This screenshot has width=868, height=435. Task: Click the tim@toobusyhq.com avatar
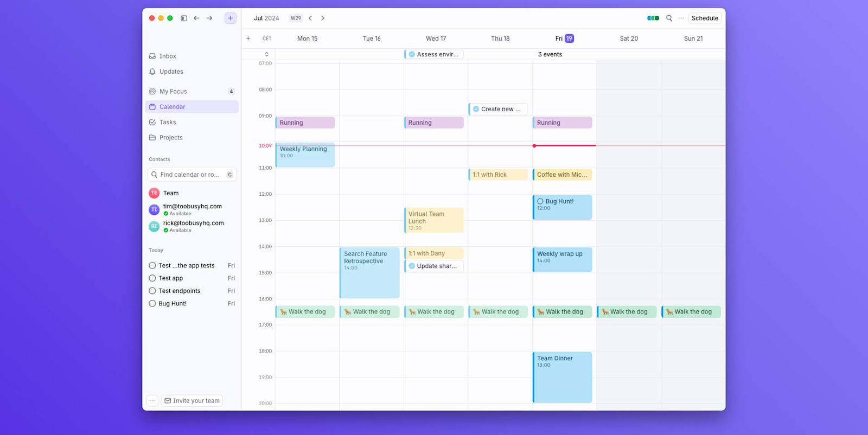point(154,209)
